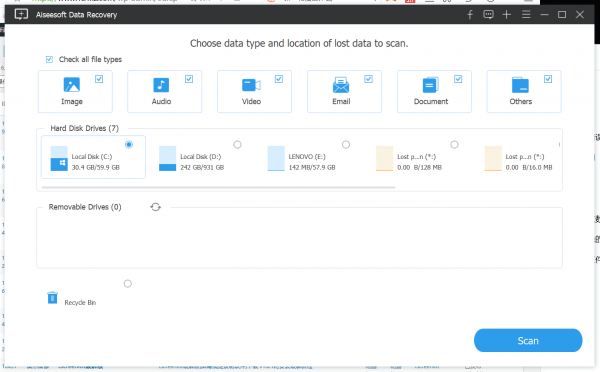Click the Local Disk (D:) drive icon
This screenshot has width=600, height=372.
pyautogui.click(x=168, y=158)
